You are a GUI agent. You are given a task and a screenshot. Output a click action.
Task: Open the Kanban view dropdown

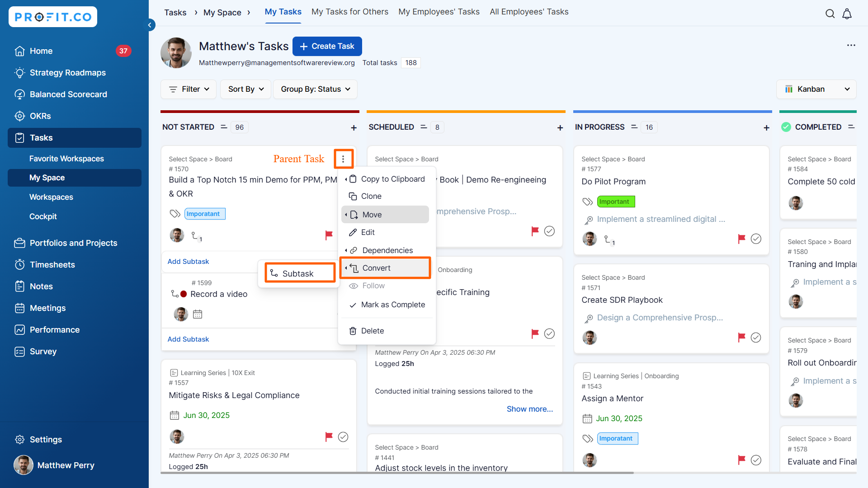pos(816,89)
